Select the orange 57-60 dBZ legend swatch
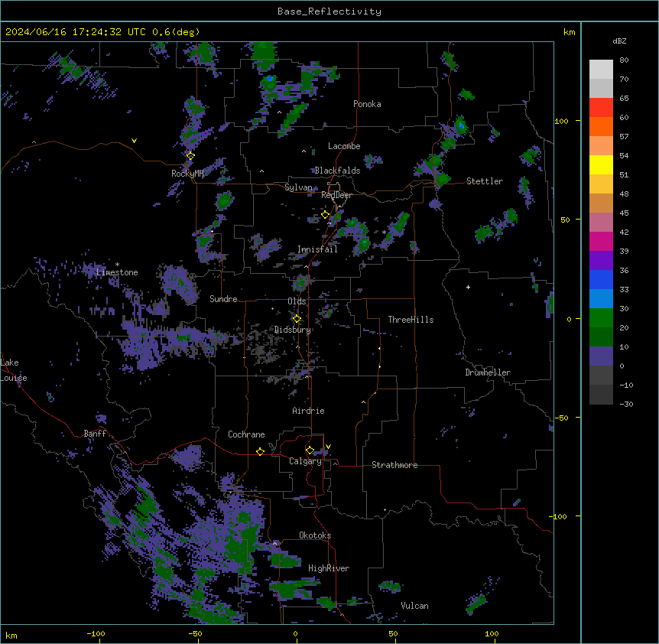 (x=601, y=126)
